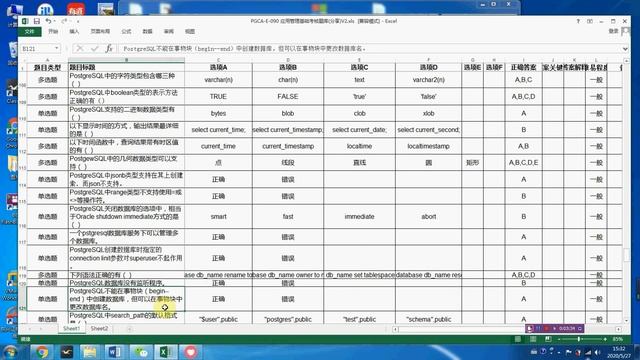Open ribbon display options icon
The width and height of the screenshot is (640, 360).
point(590,21)
